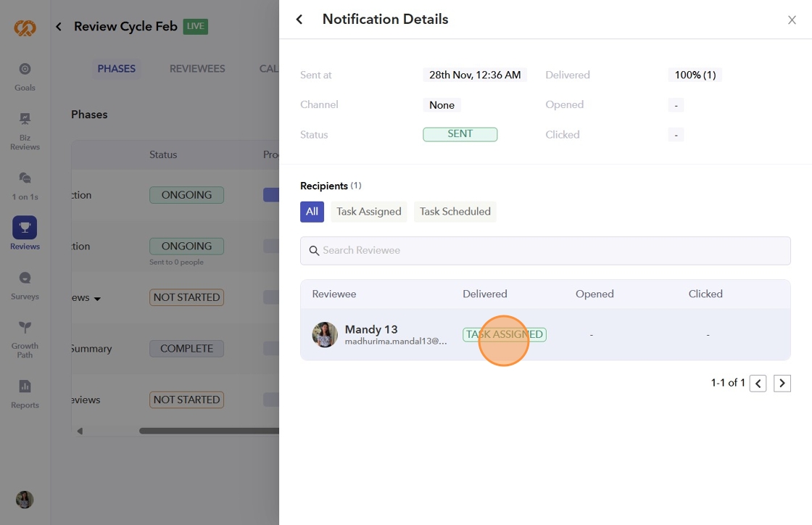
Task: Open Biz Reviews section
Action: click(25, 129)
